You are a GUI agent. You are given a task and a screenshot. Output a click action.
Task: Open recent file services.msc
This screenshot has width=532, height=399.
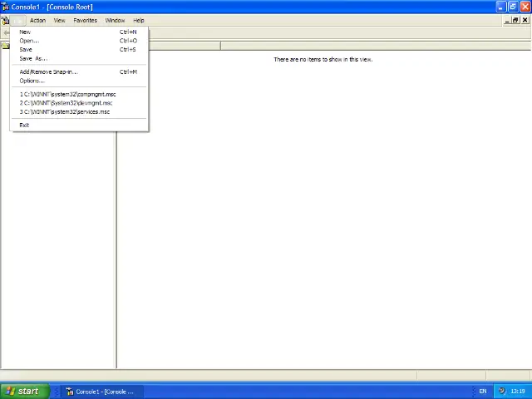[x=65, y=111]
